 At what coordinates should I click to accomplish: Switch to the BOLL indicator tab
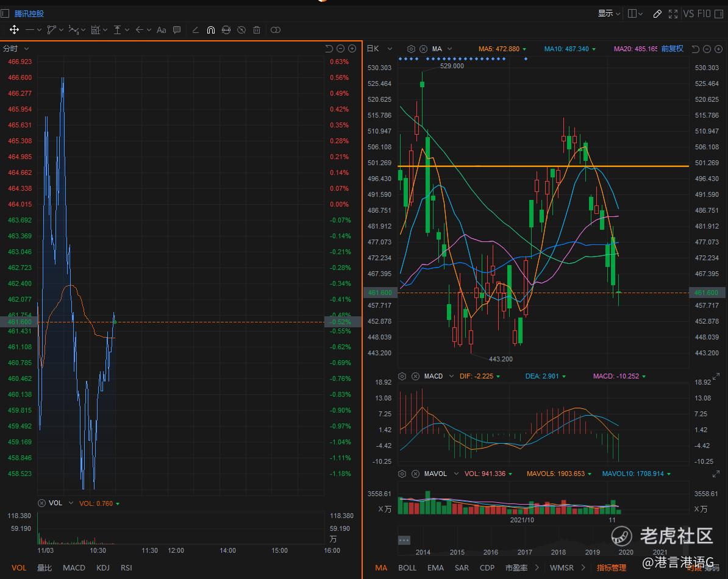407,567
